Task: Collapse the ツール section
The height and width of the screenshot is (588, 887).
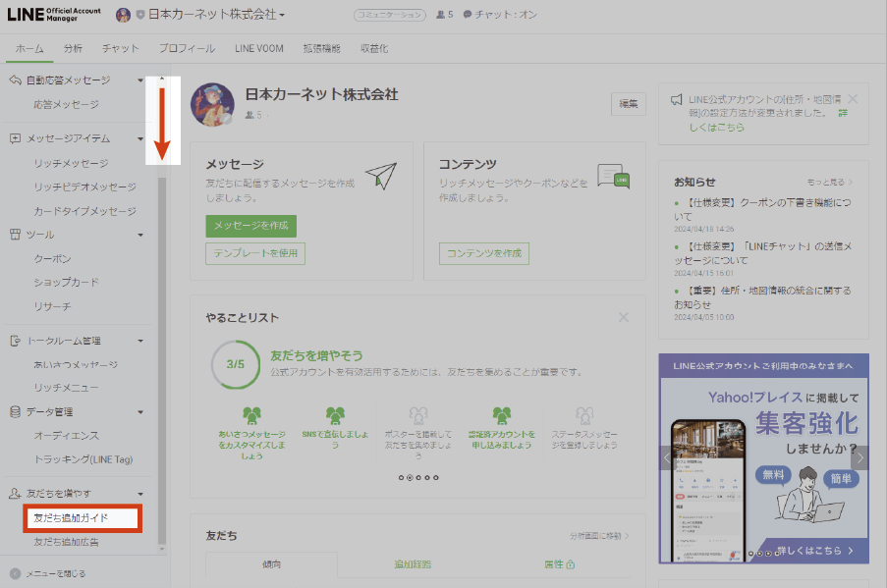Action: [140, 236]
